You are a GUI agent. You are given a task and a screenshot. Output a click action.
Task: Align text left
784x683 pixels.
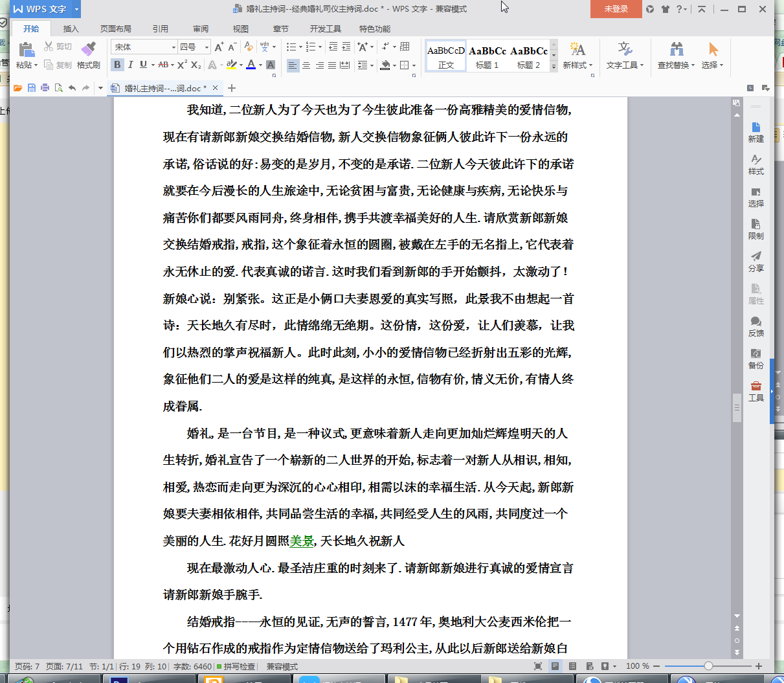pyautogui.click(x=293, y=65)
